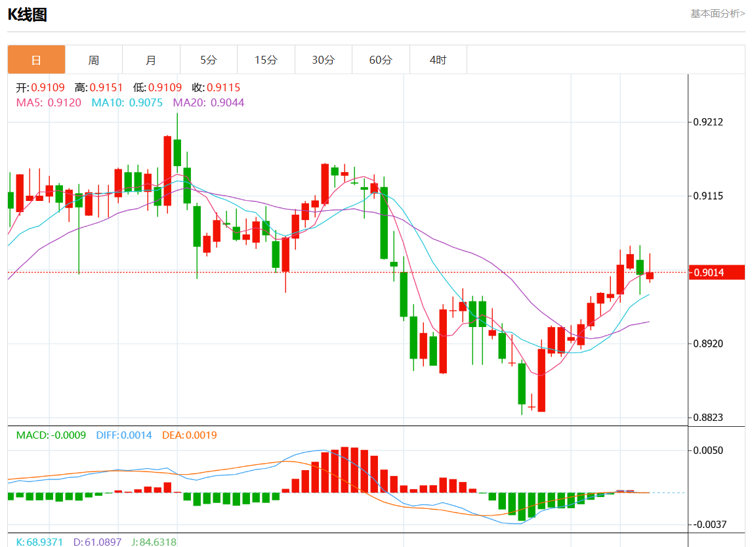Viewport: 756px width, 547px height.
Task: Click the J:84.6318 KDJ value
Action: 154,542
